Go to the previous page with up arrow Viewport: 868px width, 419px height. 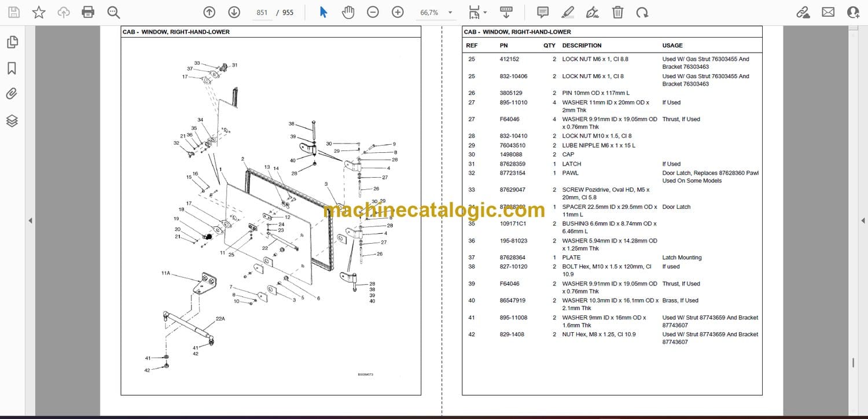tap(209, 12)
